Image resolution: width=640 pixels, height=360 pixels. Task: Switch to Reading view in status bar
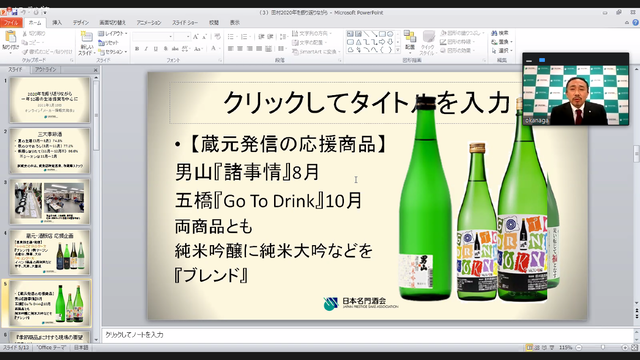544,347
